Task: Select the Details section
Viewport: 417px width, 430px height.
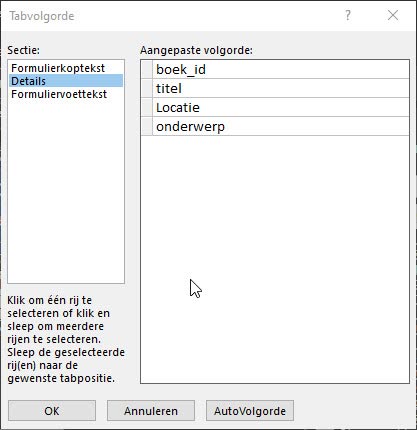Action: [x=66, y=81]
